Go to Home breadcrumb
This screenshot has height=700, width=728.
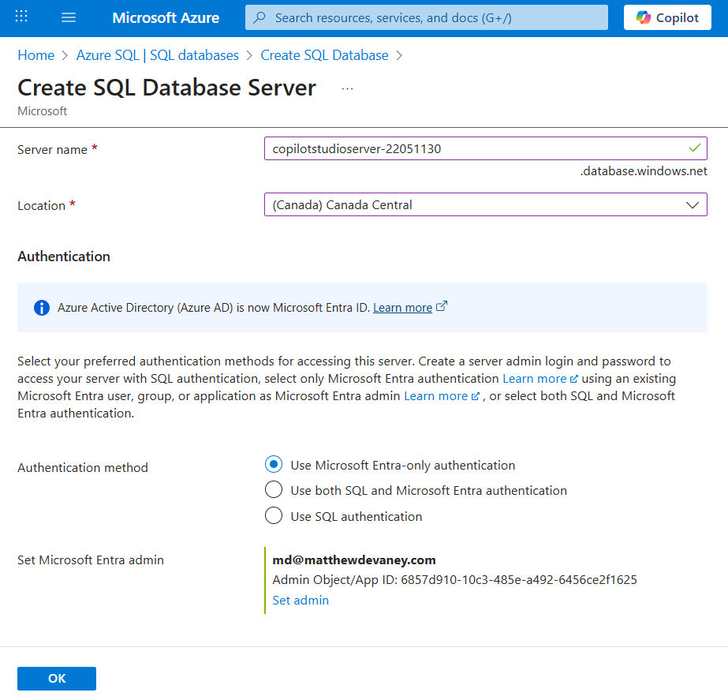[35, 55]
